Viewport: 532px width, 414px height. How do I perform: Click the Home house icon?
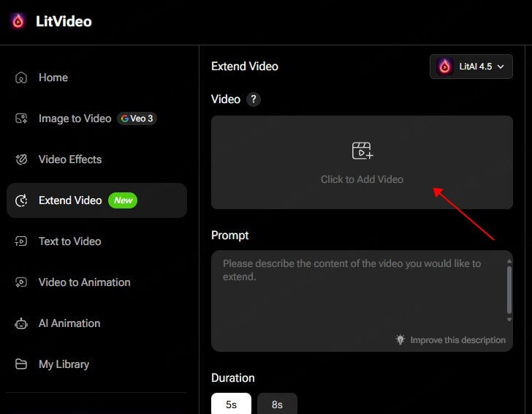click(x=21, y=78)
